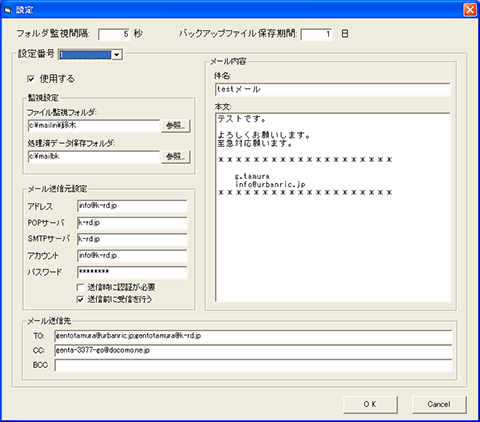Enable 送信時に認証が必要 checkbox
This screenshot has width=480, height=422.
[80, 287]
